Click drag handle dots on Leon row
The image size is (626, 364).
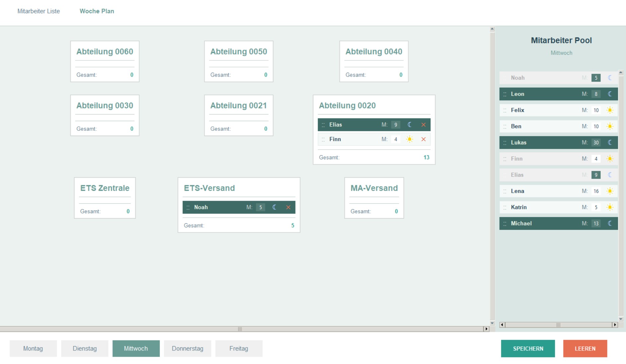click(x=505, y=94)
